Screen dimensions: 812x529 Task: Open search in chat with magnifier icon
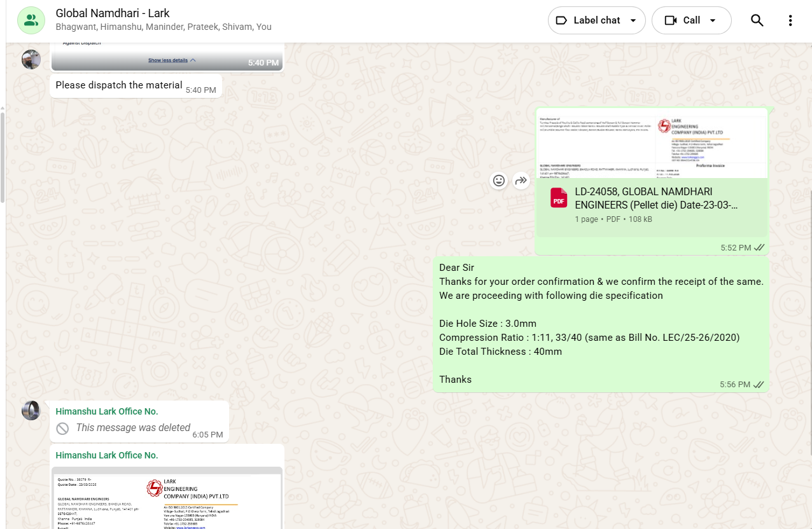pos(757,20)
